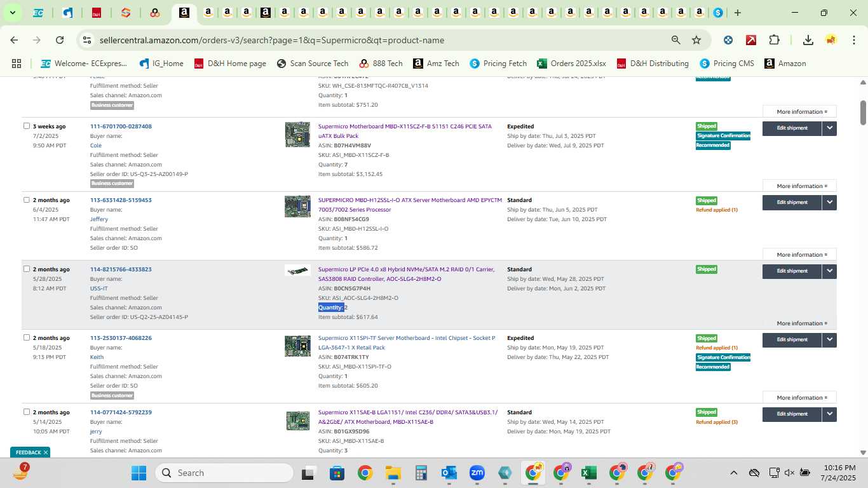Click Refund applied (1) on Jeffery's order

(717, 210)
